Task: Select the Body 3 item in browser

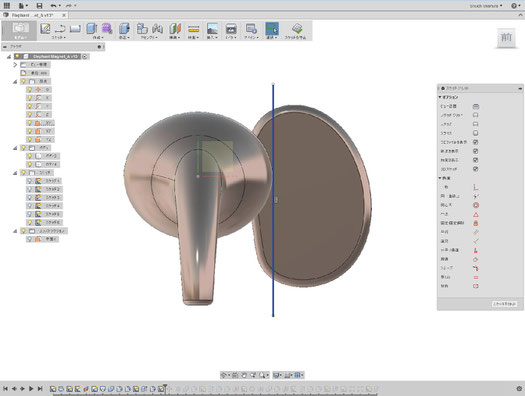Action: pyautogui.click(x=43, y=156)
